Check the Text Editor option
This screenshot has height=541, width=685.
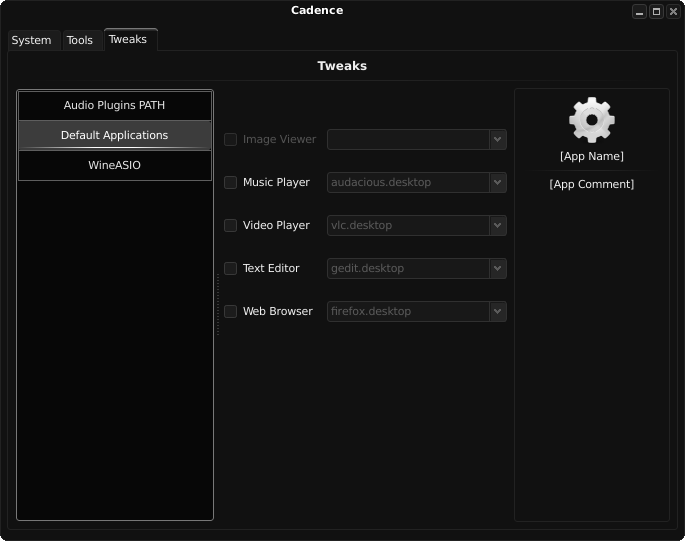tap(230, 268)
